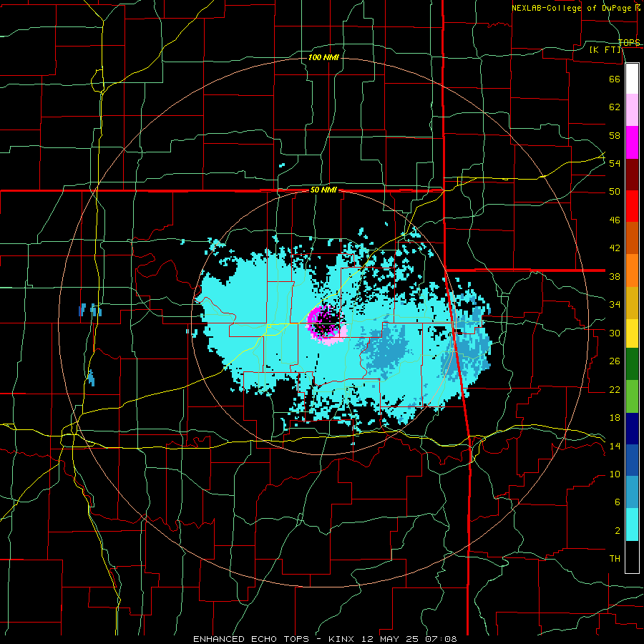Select the maroon legend swatch
Image resolution: width=644 pixels, height=644 pixels.
point(632,174)
